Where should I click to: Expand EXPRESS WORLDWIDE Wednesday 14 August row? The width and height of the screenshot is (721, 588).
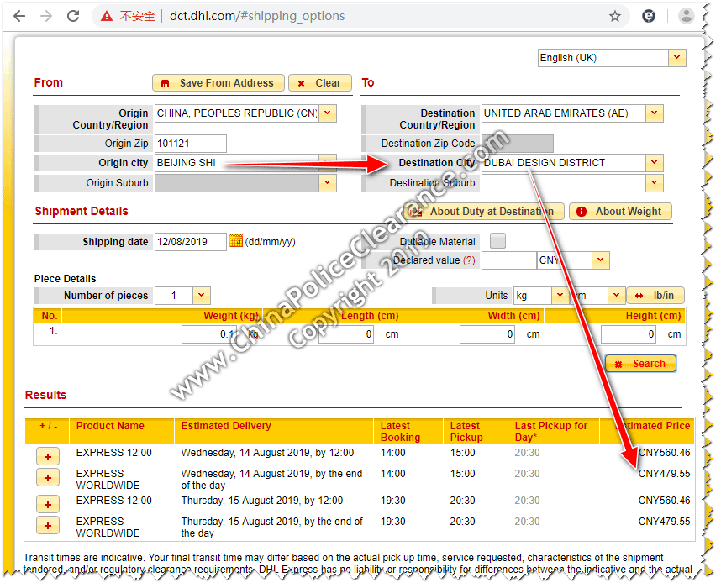(x=48, y=478)
